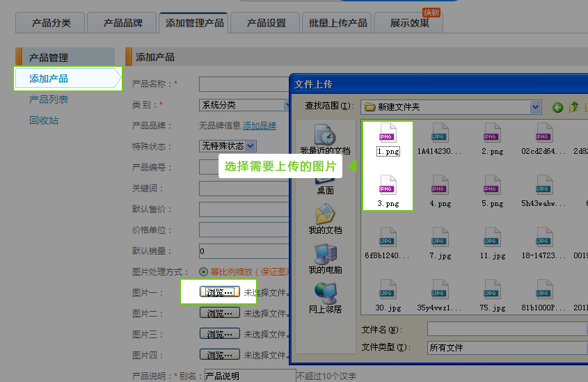Open My Recent Documents (我最近的文档)
Image resolution: width=588 pixels, height=382 pixels.
click(x=325, y=134)
